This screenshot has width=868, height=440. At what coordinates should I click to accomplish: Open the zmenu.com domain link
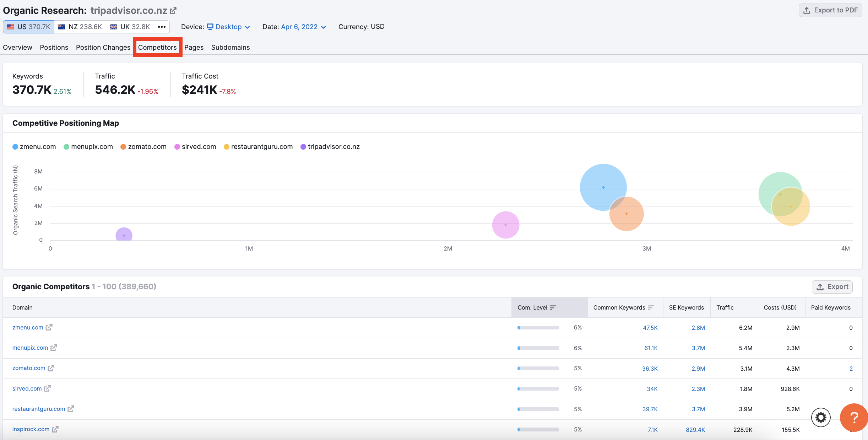point(28,327)
